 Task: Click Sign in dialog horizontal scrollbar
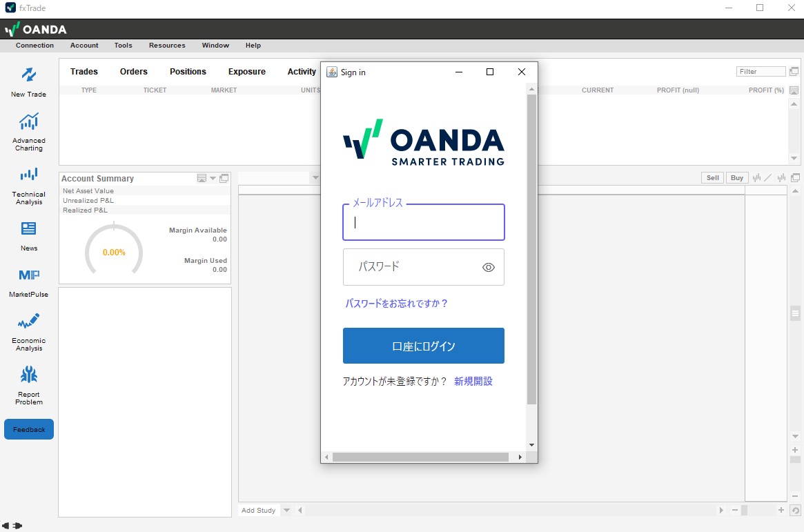420,457
